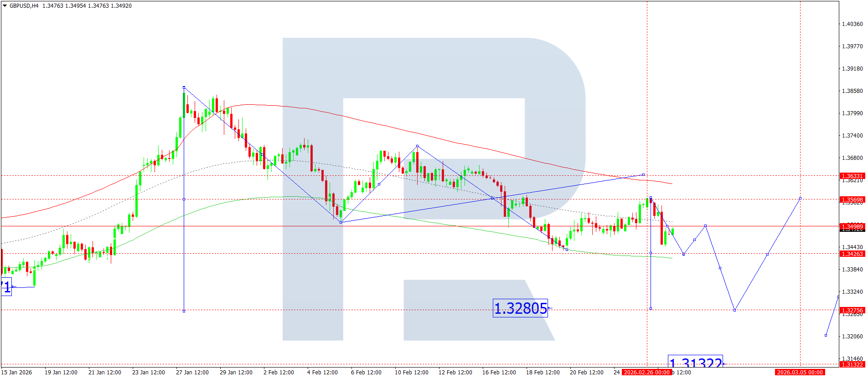This screenshot has height=378, width=868.
Task: Click the red 1.31322 tag on price axis
Action: pyautogui.click(x=852, y=364)
